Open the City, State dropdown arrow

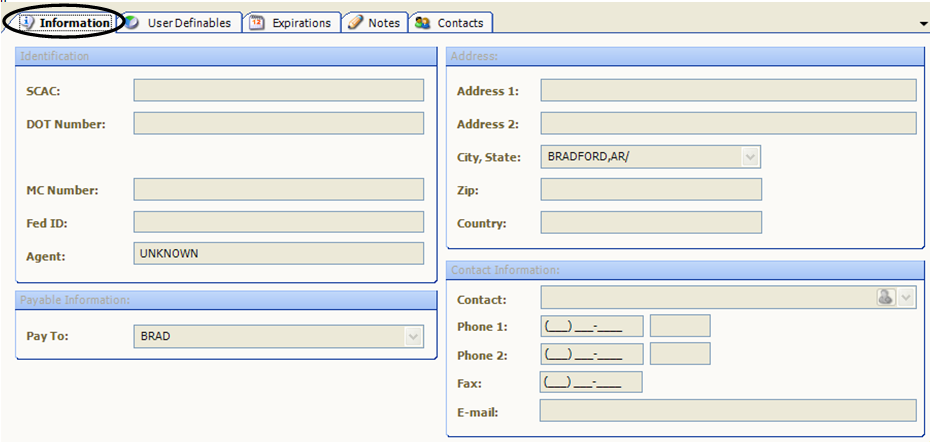click(x=750, y=157)
